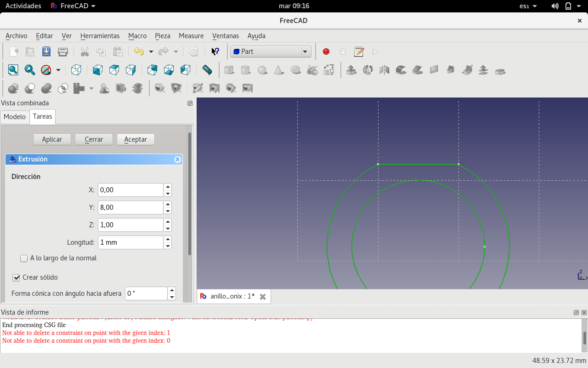
Task: Open the draw style dropdown arrow
Action: (58, 70)
